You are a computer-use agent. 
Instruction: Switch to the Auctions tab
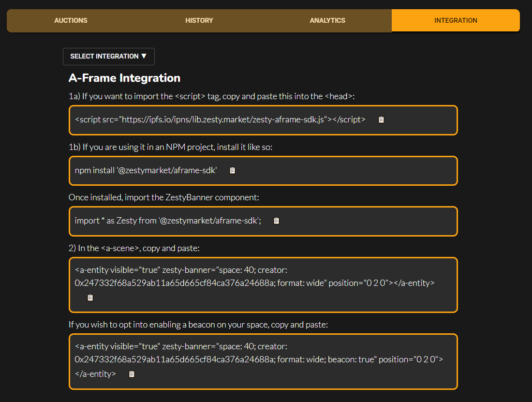point(71,20)
